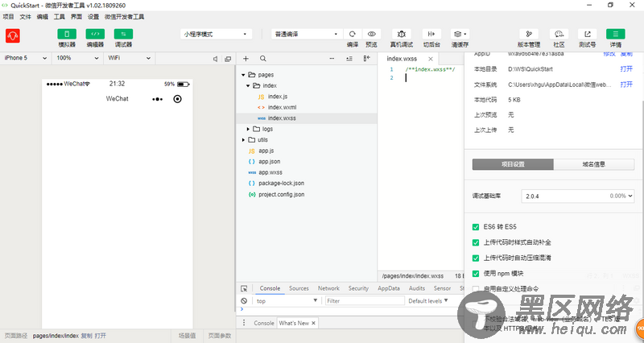Click the 切后台 switch background icon
The width and height of the screenshot is (644, 343).
pyautogui.click(x=431, y=34)
